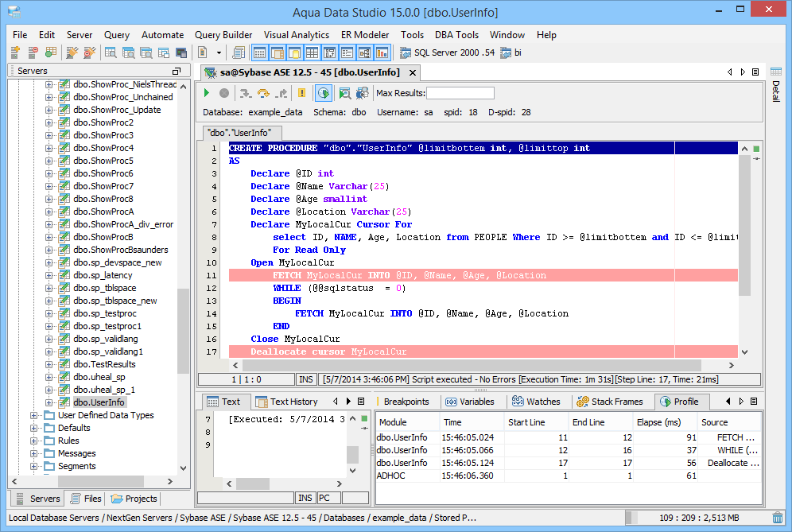Open the DBA Tools menu

click(456, 35)
